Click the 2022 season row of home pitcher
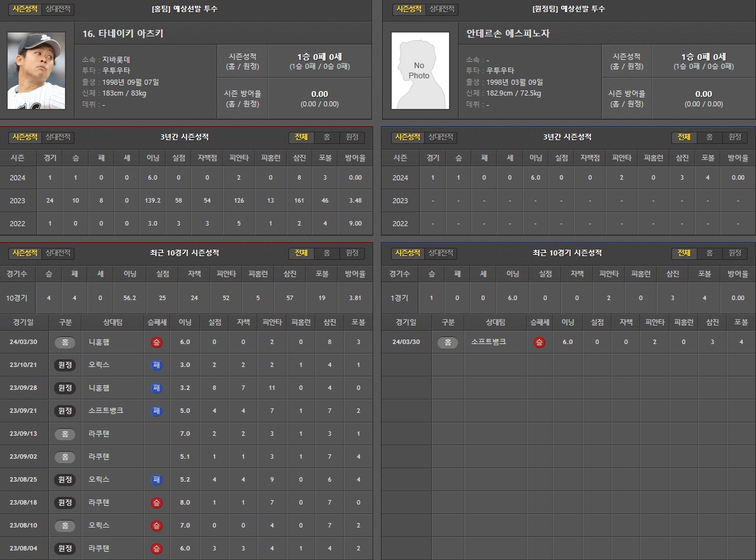The width and height of the screenshot is (756, 560). (x=186, y=224)
